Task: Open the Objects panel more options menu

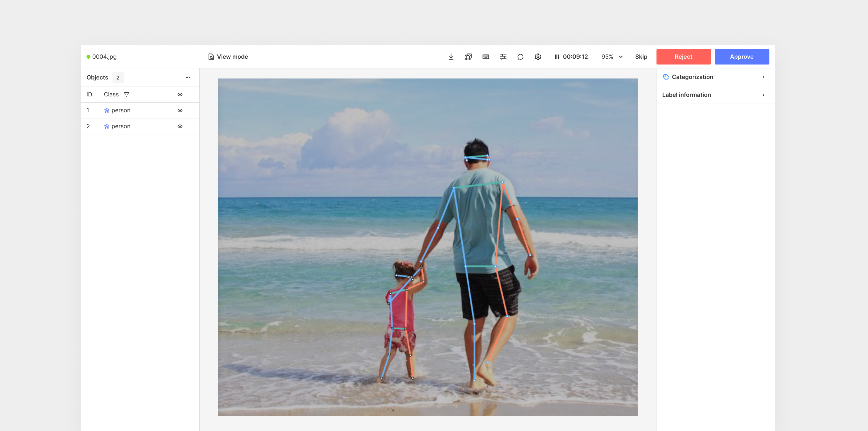Action: pyautogui.click(x=188, y=78)
